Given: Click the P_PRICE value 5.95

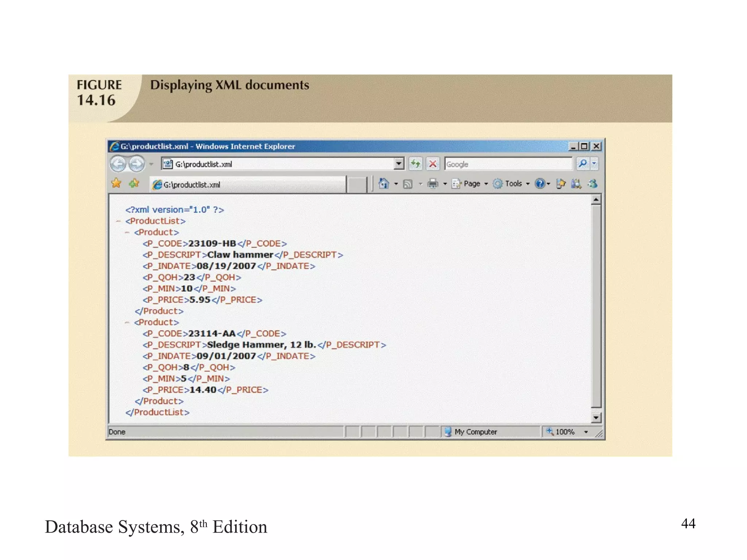Looking at the screenshot, I should pyautogui.click(x=200, y=300).
